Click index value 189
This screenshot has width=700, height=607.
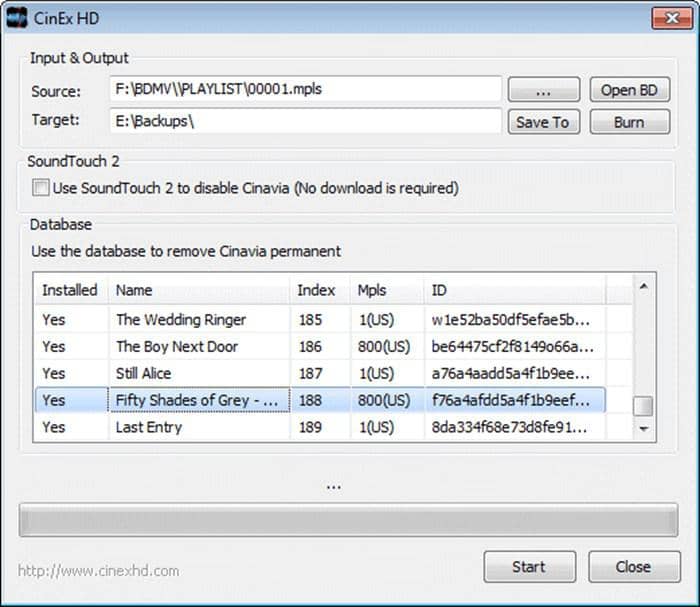tap(310, 427)
